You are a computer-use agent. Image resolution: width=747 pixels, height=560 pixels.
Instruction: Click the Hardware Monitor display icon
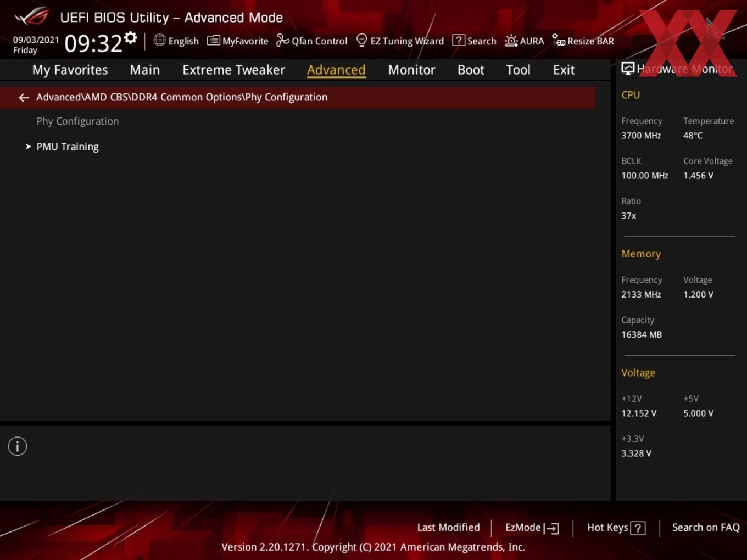pyautogui.click(x=627, y=69)
